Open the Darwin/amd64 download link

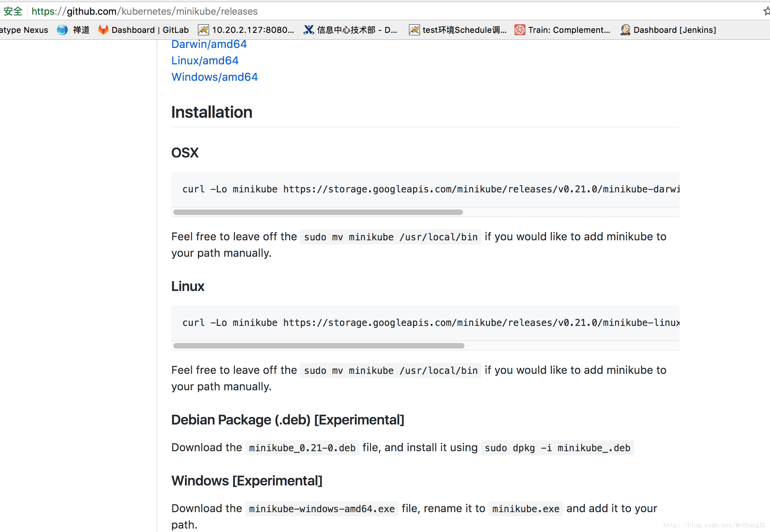(x=209, y=44)
